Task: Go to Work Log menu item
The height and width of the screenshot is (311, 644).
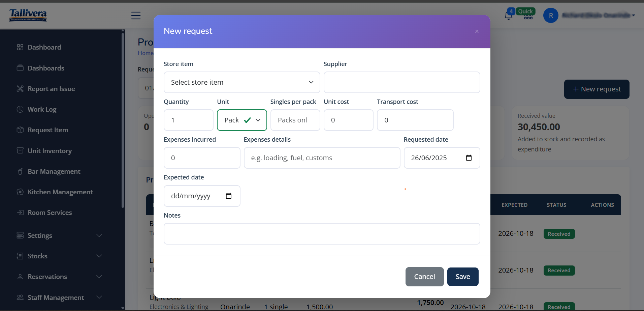Action: tap(42, 109)
